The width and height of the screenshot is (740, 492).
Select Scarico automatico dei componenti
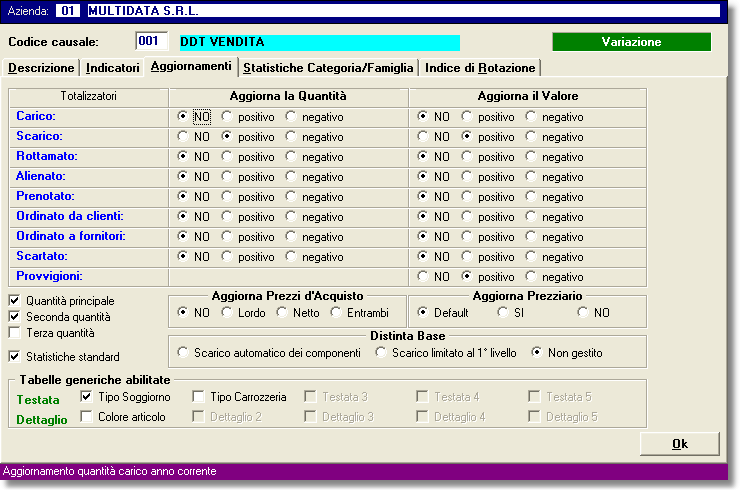click(183, 352)
